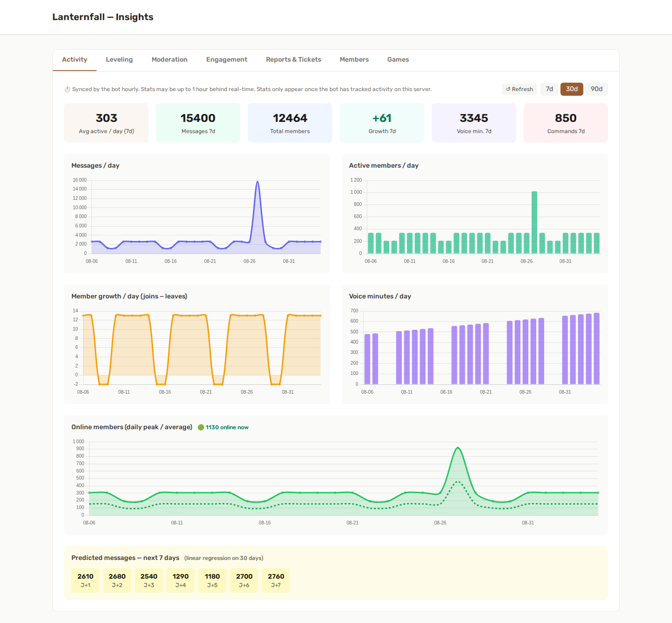Select the 30d time range
672x623 pixels.
[x=572, y=89]
